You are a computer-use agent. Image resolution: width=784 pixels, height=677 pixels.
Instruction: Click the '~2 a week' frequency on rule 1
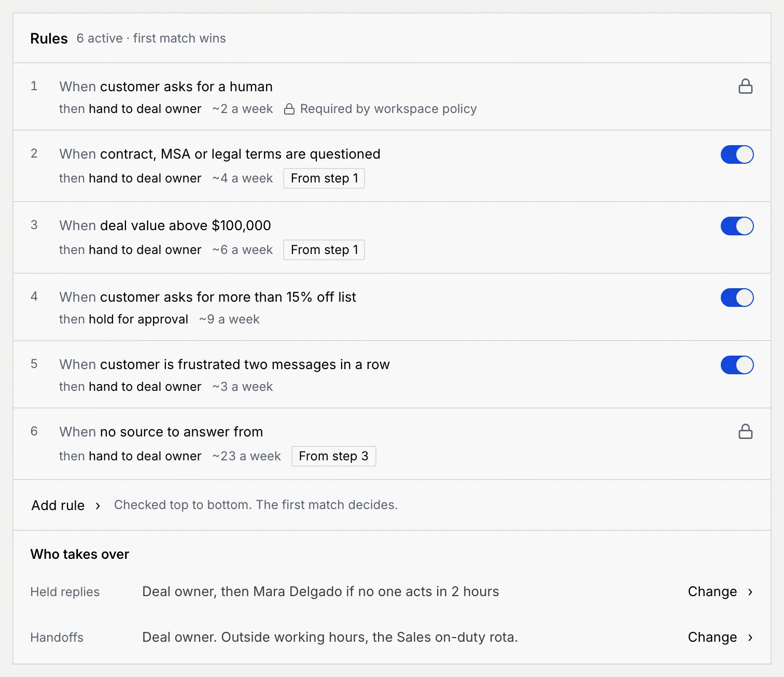point(242,109)
